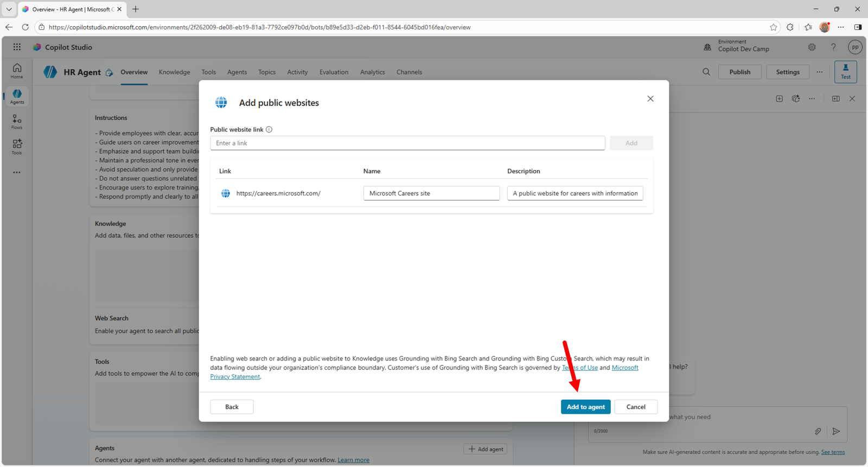Viewport: 868px width, 467px height.
Task: Click the browser back arrow
Action: point(9,27)
